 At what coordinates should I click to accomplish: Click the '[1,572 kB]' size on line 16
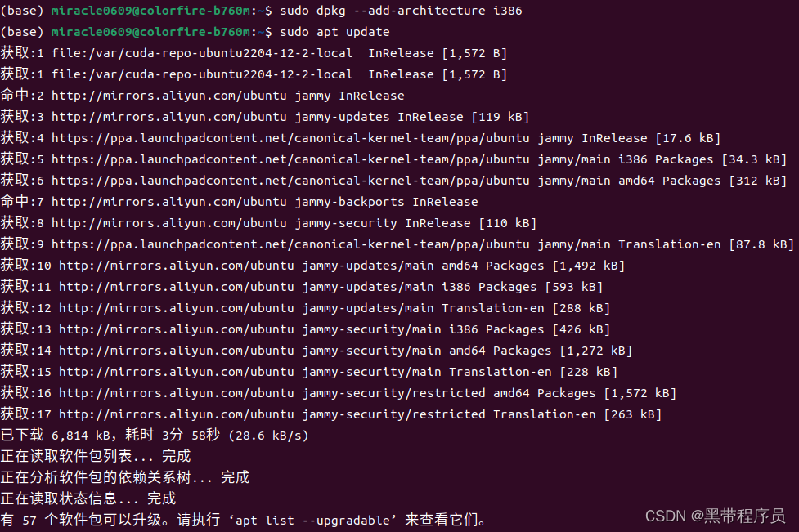tap(640, 394)
